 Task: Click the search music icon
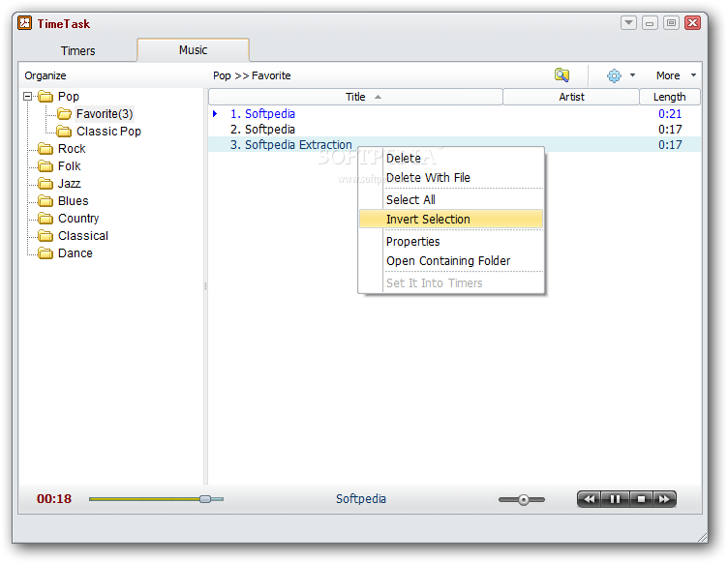(x=561, y=75)
